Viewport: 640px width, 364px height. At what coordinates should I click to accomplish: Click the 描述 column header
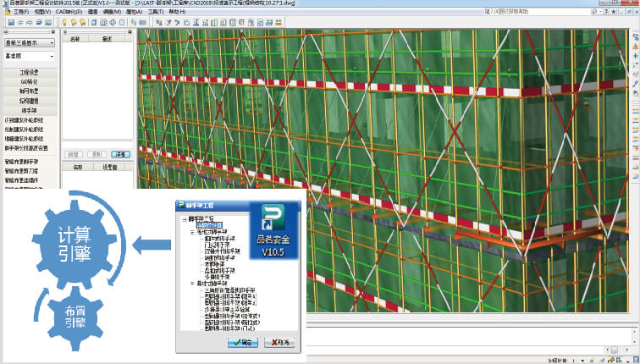click(x=107, y=39)
